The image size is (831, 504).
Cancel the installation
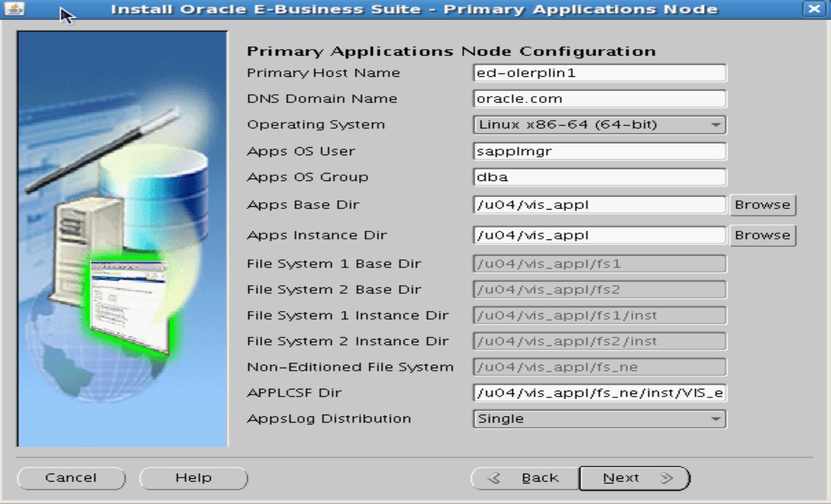(71, 477)
